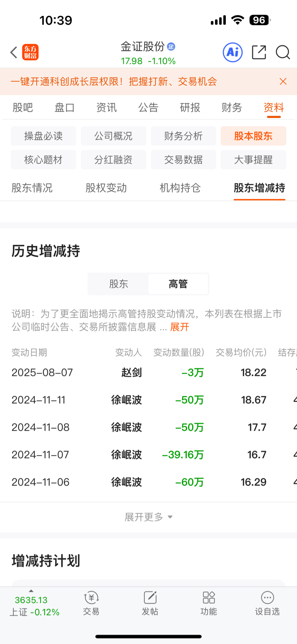This screenshot has width=297, height=644.
Task: Expand the list with 展开更多
Action: 148,517
